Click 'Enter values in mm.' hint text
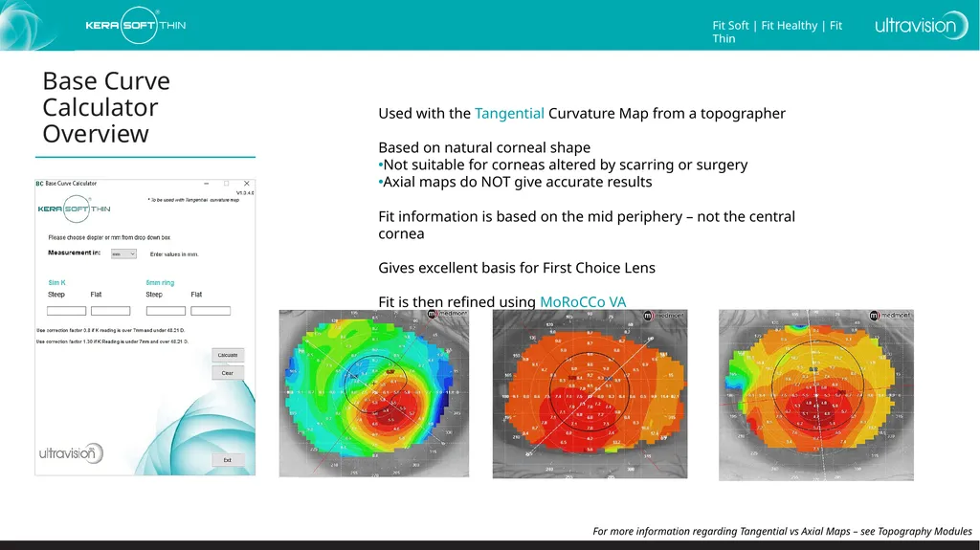This screenshot has height=550, width=980. [174, 254]
